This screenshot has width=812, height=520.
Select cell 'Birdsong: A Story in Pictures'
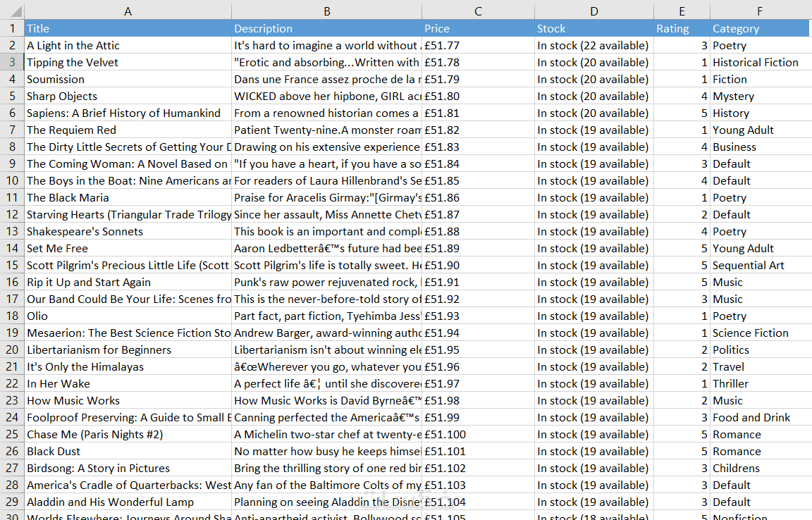pos(128,468)
